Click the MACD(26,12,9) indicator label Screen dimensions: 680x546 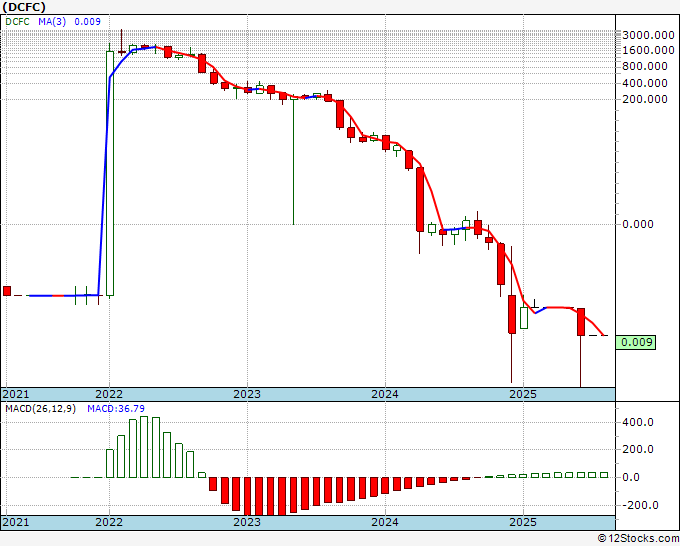pyautogui.click(x=40, y=409)
